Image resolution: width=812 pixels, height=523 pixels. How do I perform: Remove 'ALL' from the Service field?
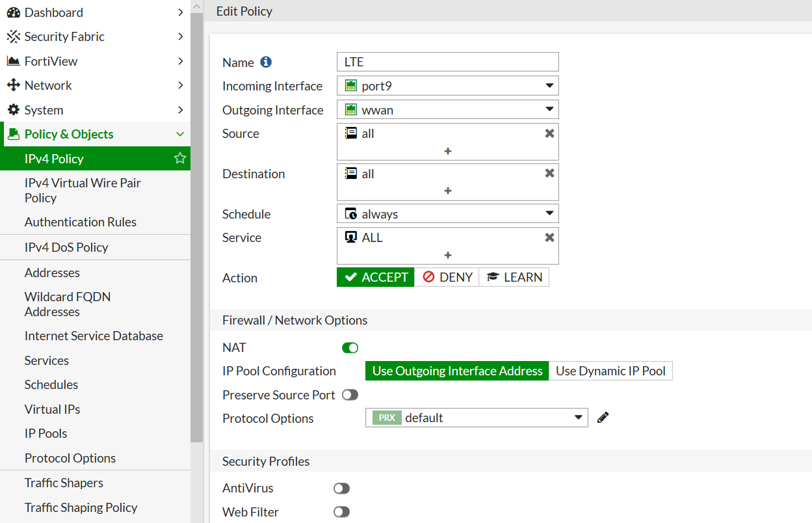549,237
